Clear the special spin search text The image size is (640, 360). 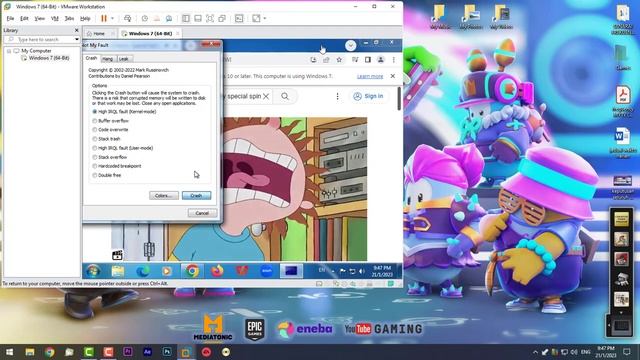pyautogui.click(x=266, y=96)
